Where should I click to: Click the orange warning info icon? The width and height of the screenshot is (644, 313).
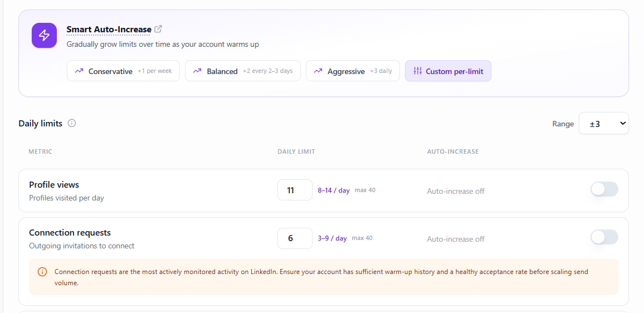point(42,272)
